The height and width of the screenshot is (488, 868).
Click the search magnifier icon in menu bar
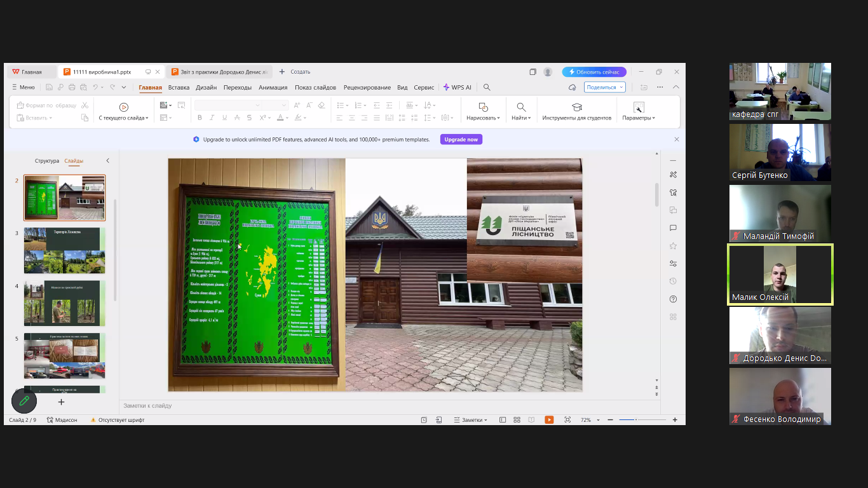[x=487, y=88]
